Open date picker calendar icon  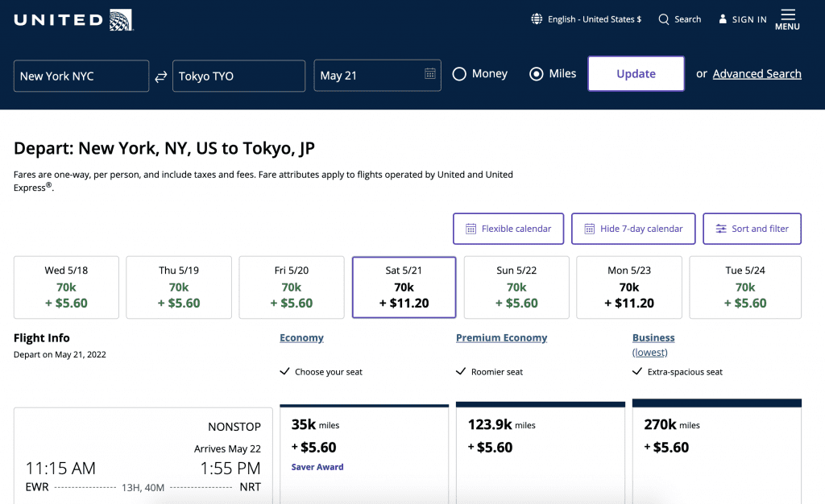point(430,73)
